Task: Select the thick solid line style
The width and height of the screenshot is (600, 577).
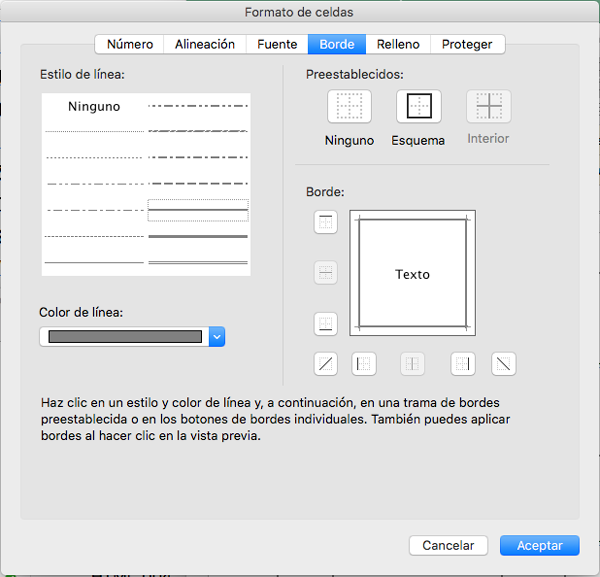Action: [198, 236]
